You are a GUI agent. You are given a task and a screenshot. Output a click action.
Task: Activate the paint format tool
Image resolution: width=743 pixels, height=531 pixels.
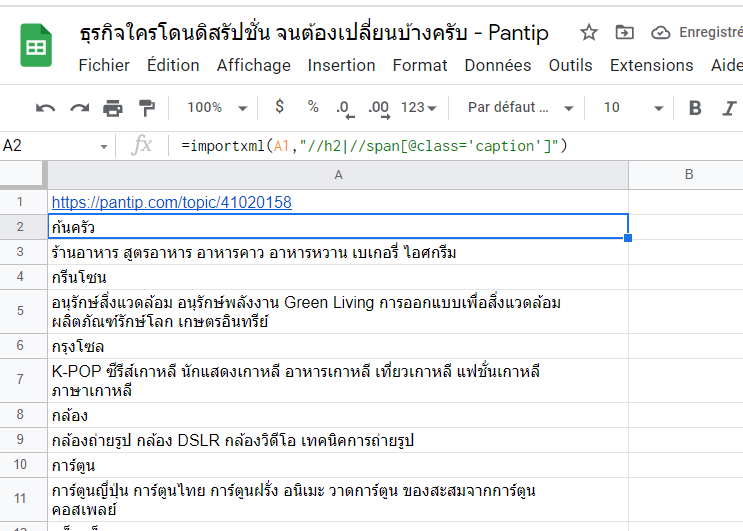click(x=147, y=108)
